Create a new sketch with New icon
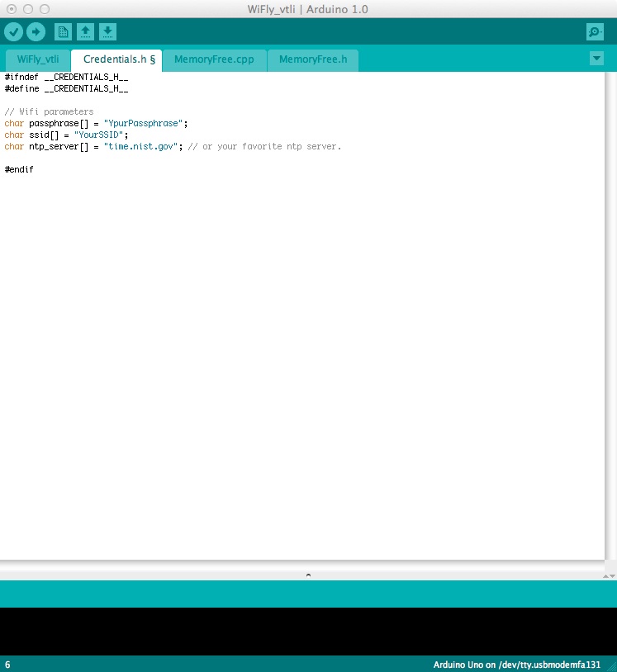This screenshot has width=617, height=672. (63, 31)
